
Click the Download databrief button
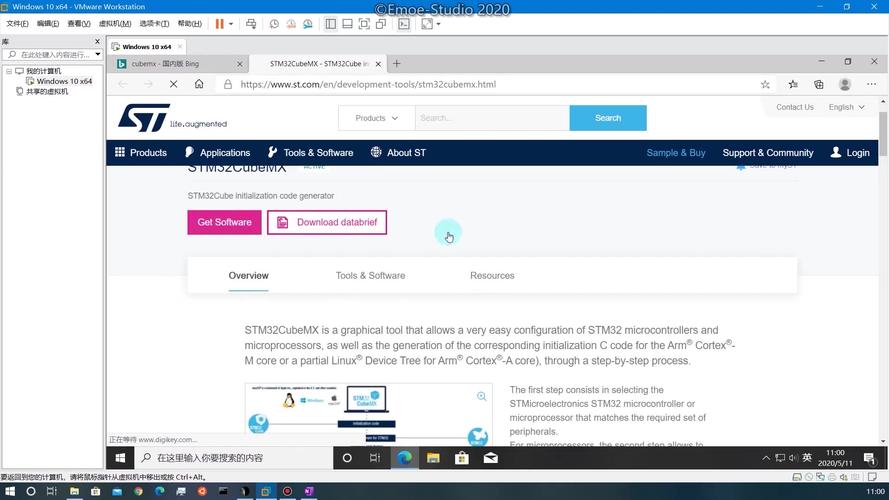click(327, 222)
